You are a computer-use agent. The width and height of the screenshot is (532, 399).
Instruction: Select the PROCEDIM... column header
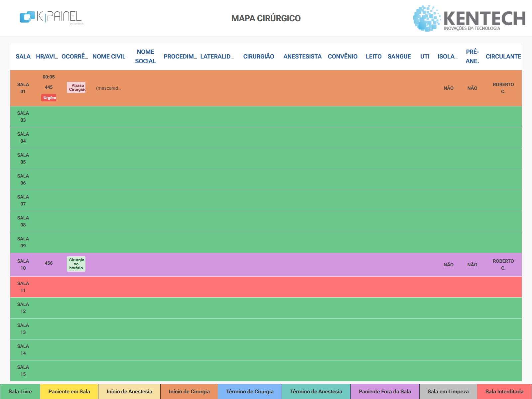tap(180, 57)
